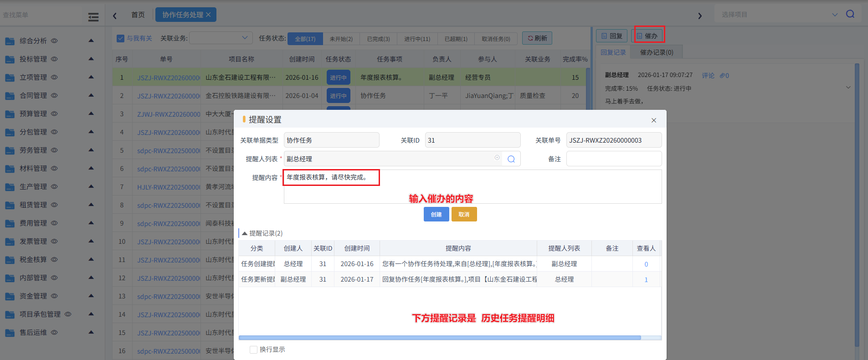
Task: Switch to the 催办记录(0) tab
Action: 656,52
